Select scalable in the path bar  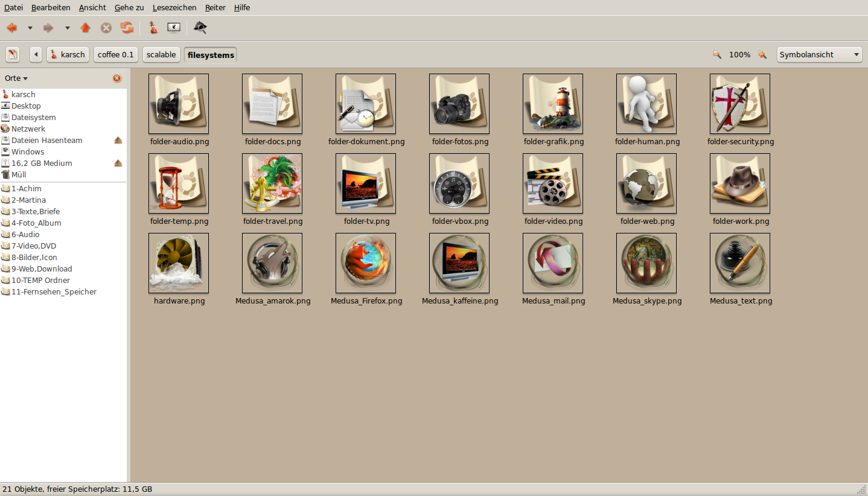coord(161,54)
